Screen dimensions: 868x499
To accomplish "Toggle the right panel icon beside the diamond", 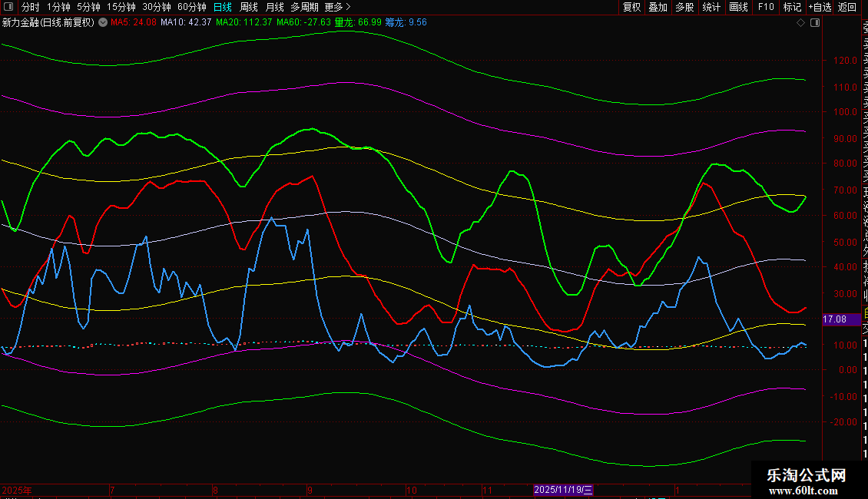I will pyautogui.click(x=815, y=23).
